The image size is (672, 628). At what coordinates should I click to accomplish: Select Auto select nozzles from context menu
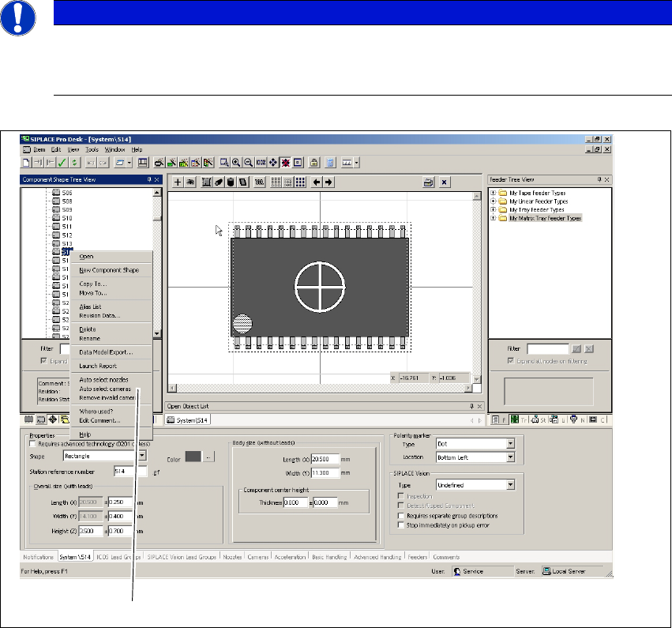[x=104, y=380]
